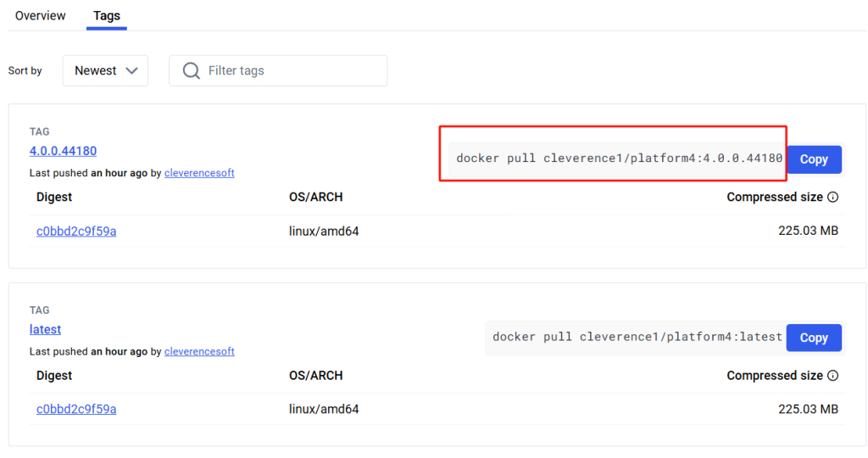The width and height of the screenshot is (868, 458).
Task: Open the Sort by Newest combo box
Action: [x=105, y=71]
